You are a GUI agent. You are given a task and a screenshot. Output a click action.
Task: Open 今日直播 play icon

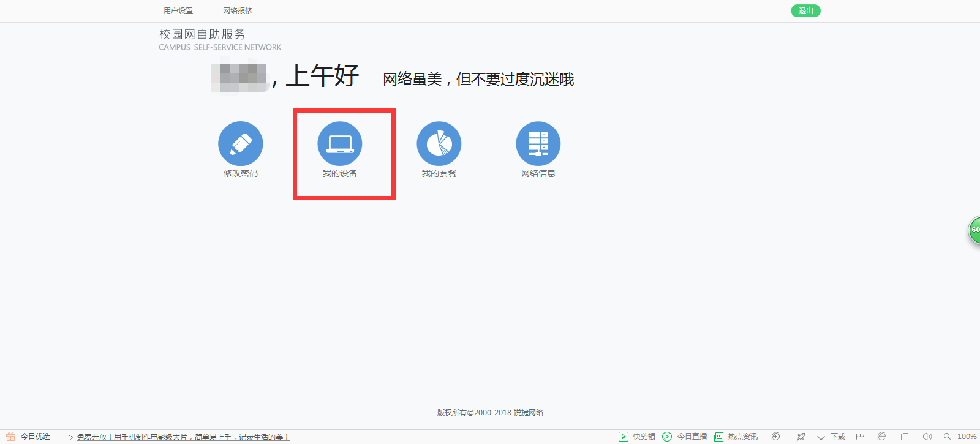pos(667,437)
